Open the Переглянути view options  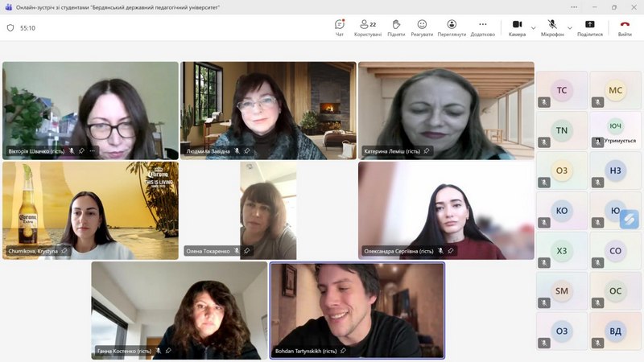pos(452,27)
